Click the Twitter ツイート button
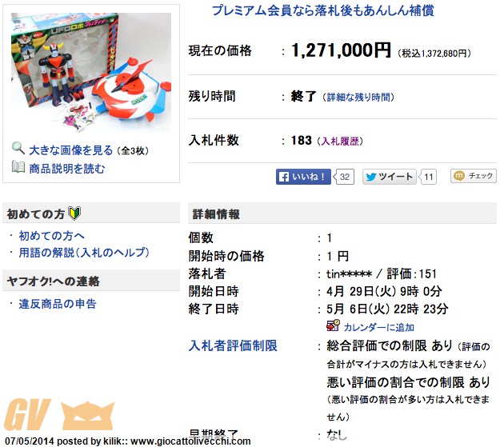The image size is (504, 447). [x=390, y=177]
